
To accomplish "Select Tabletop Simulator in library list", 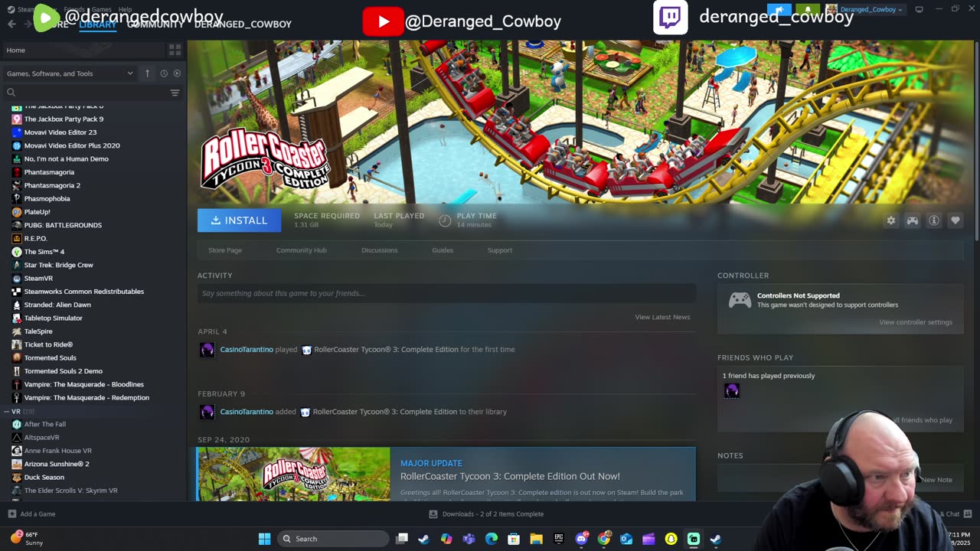I will (x=53, y=318).
